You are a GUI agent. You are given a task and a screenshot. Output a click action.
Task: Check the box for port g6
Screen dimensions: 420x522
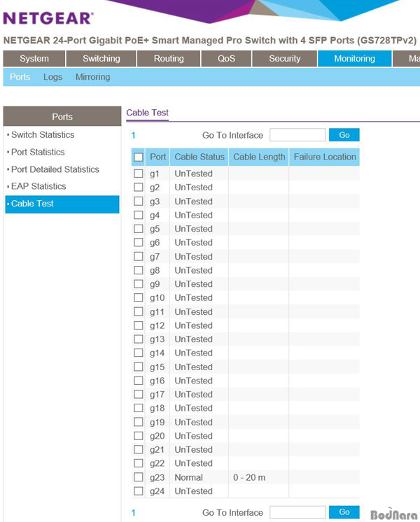(138, 242)
